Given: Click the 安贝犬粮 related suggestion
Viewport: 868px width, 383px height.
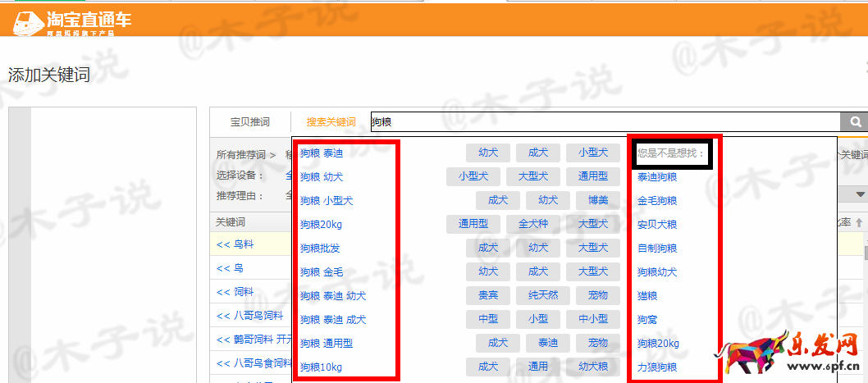Looking at the screenshot, I should 657,224.
